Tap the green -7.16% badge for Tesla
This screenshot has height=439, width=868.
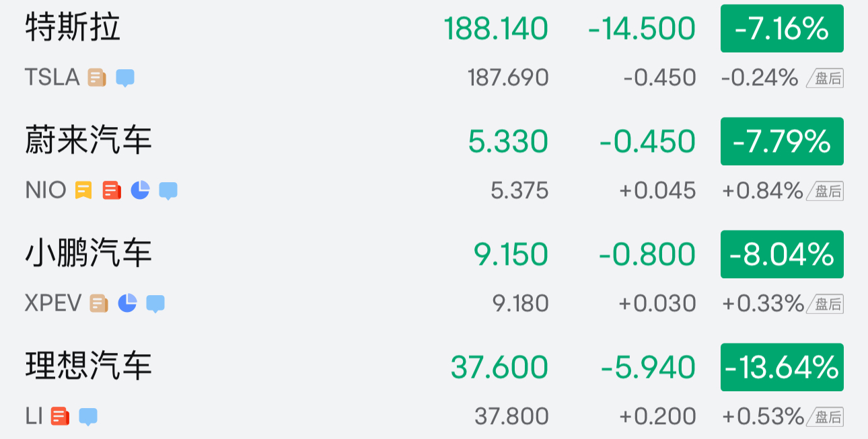tap(782, 29)
